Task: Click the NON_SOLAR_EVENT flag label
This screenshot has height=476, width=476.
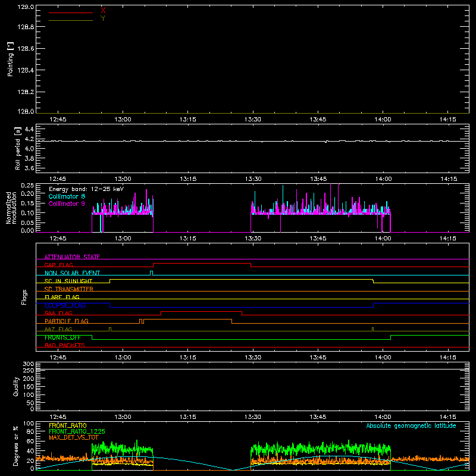Action: [72, 273]
